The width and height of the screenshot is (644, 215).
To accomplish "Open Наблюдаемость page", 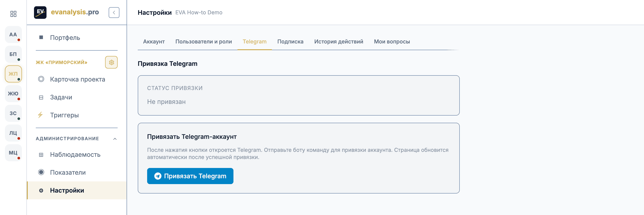I will click(76, 155).
